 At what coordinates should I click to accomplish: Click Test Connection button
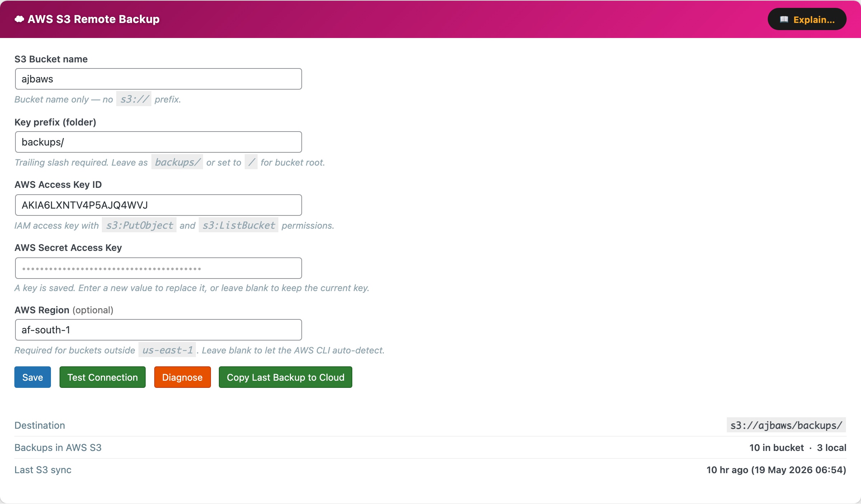[103, 377]
